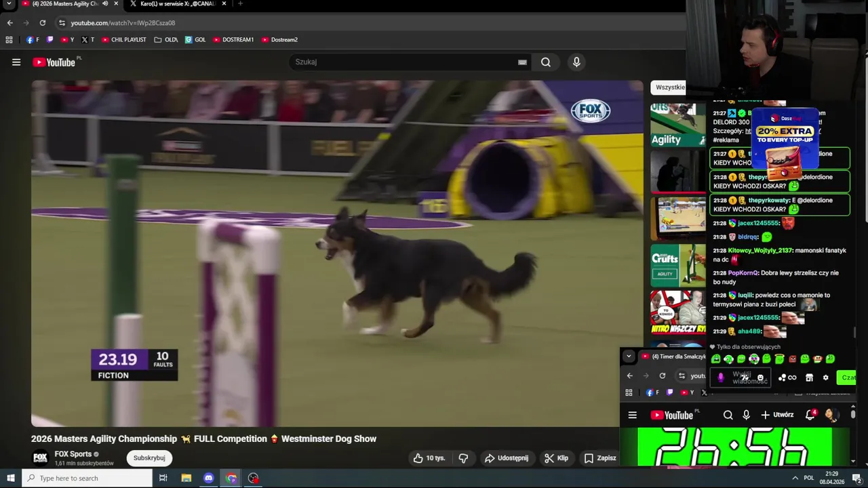868x488 pixels.
Task: Share video via Udostępnij button
Action: pyautogui.click(x=507, y=458)
